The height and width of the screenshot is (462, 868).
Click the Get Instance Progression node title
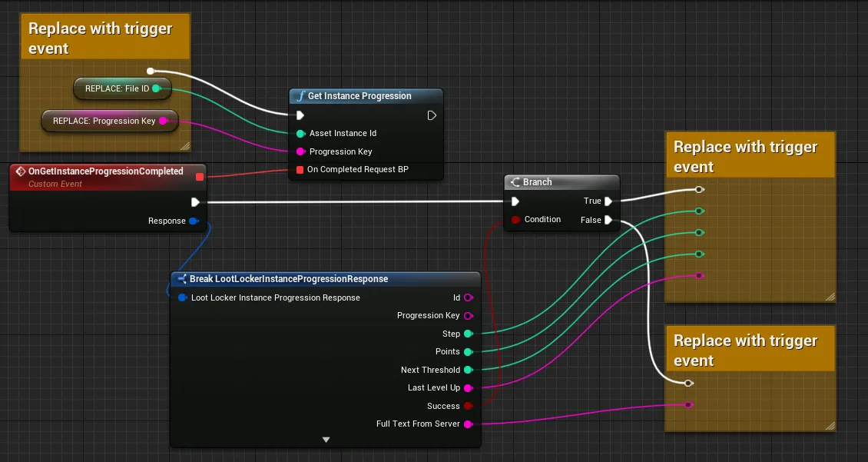(359, 96)
